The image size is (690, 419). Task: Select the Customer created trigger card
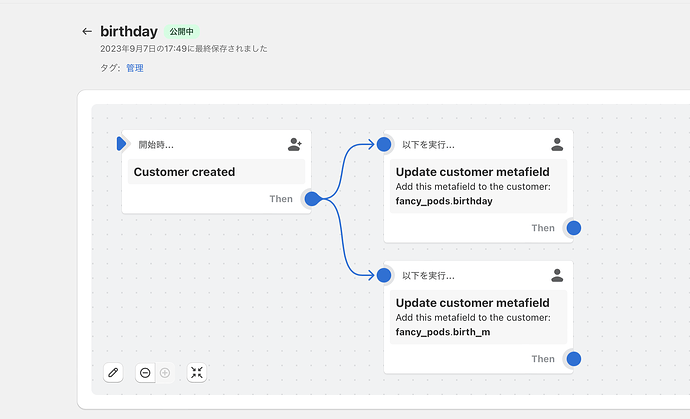[x=216, y=172]
